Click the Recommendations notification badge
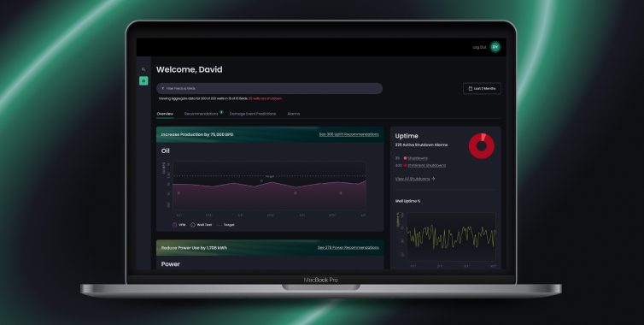Viewport: 644px width, 325px height. coord(221,112)
